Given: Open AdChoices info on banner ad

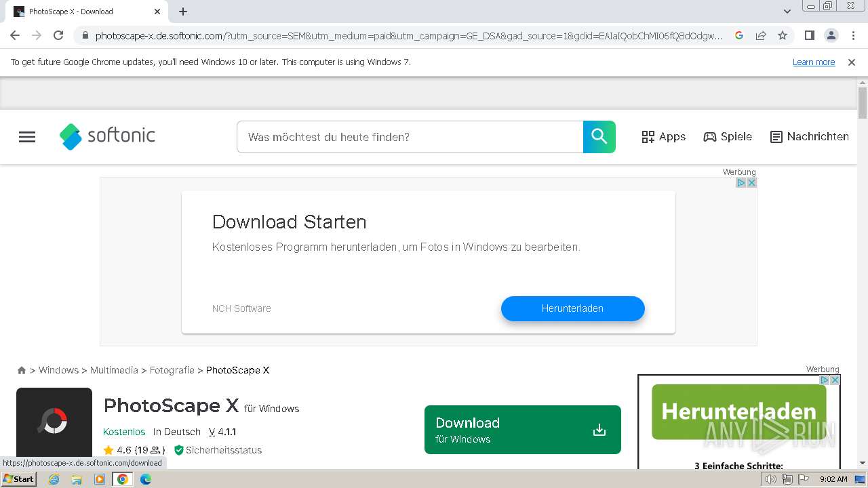Looking at the screenshot, I should point(741,183).
